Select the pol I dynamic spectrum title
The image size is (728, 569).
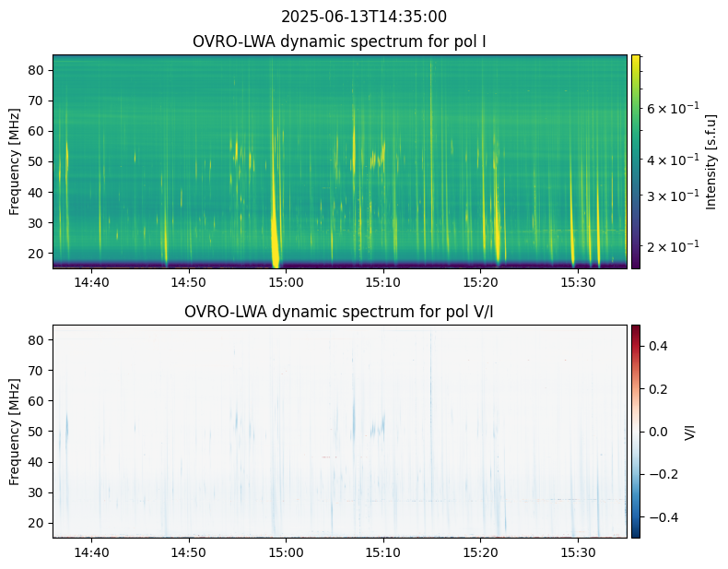point(339,41)
